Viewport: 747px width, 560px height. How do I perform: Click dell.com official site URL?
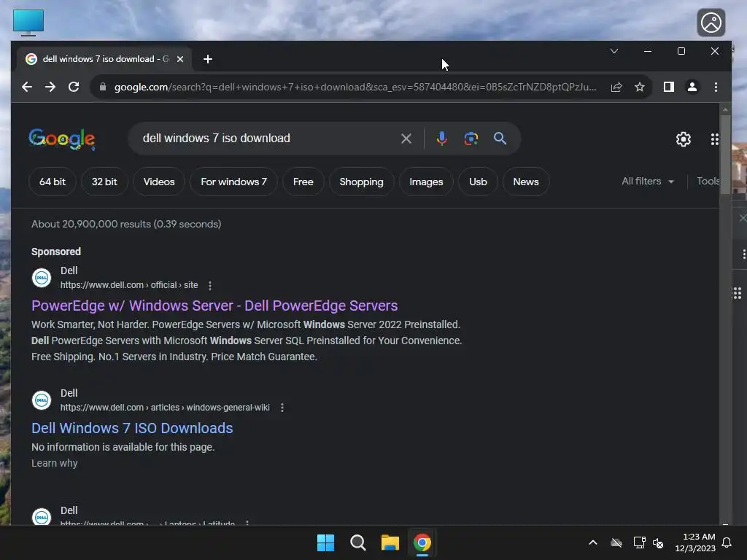(129, 285)
